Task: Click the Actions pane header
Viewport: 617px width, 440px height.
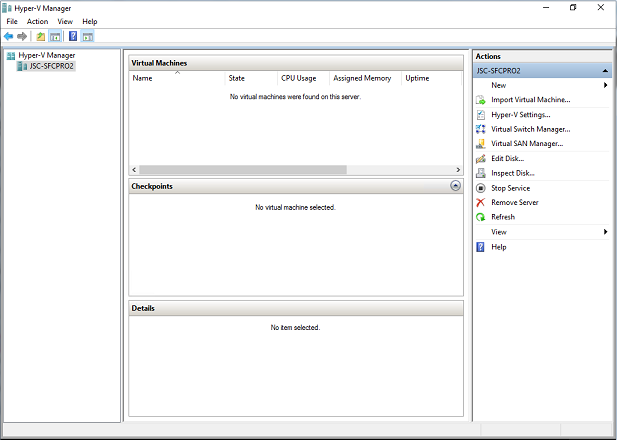Action: [542, 56]
